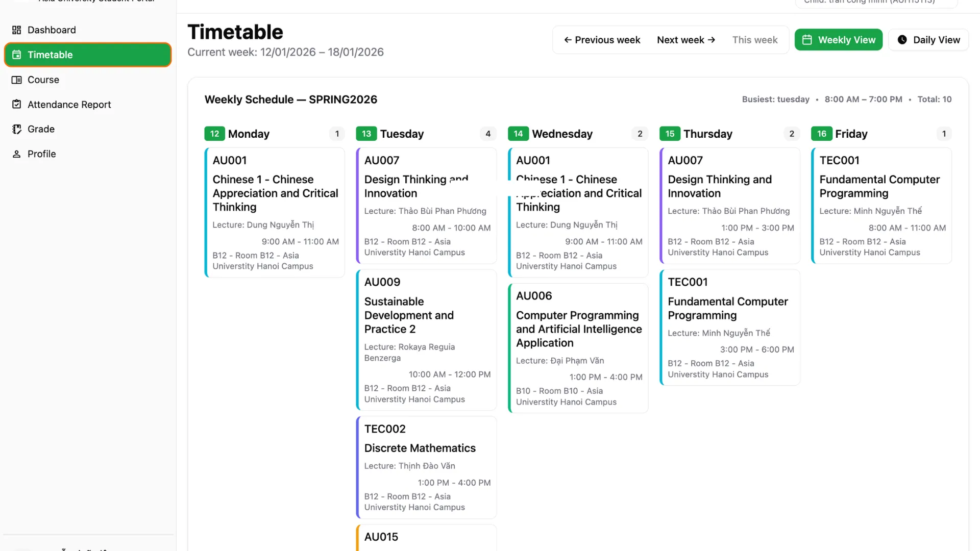
Task: Click the Grade icon in the sidebar
Action: (x=16, y=129)
